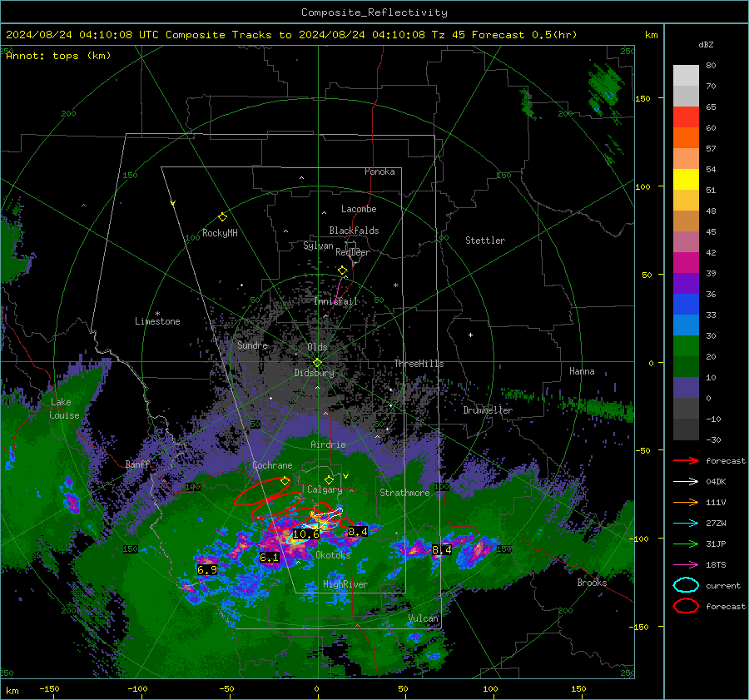Click the Innisfail city label

pos(336,301)
